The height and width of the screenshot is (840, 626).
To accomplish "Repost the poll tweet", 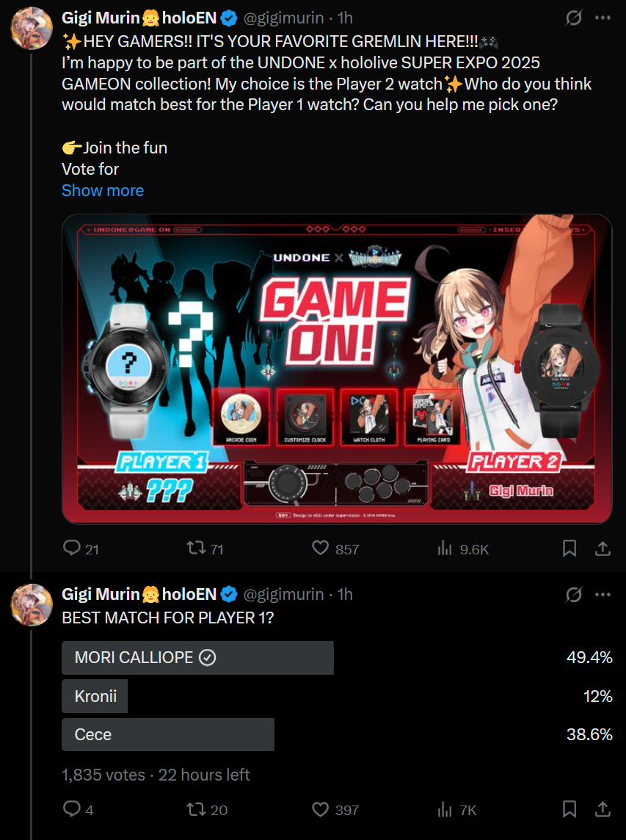I will tap(194, 809).
